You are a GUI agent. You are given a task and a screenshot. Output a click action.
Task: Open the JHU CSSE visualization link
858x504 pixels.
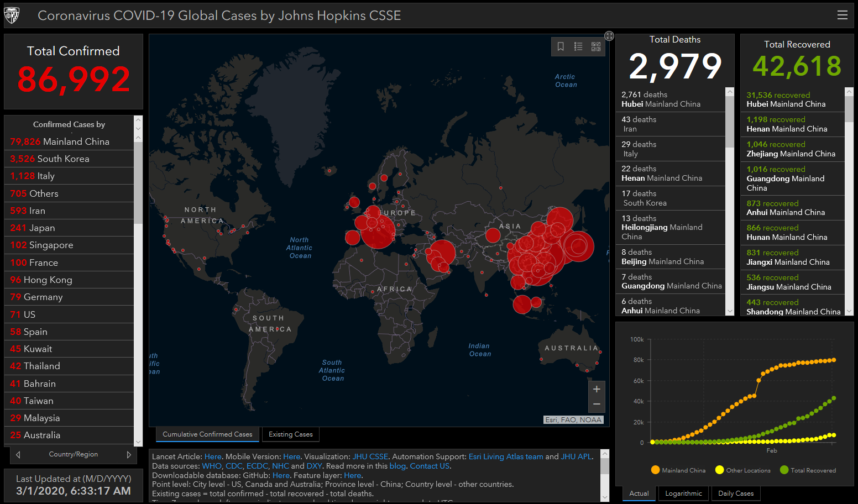coord(370,456)
